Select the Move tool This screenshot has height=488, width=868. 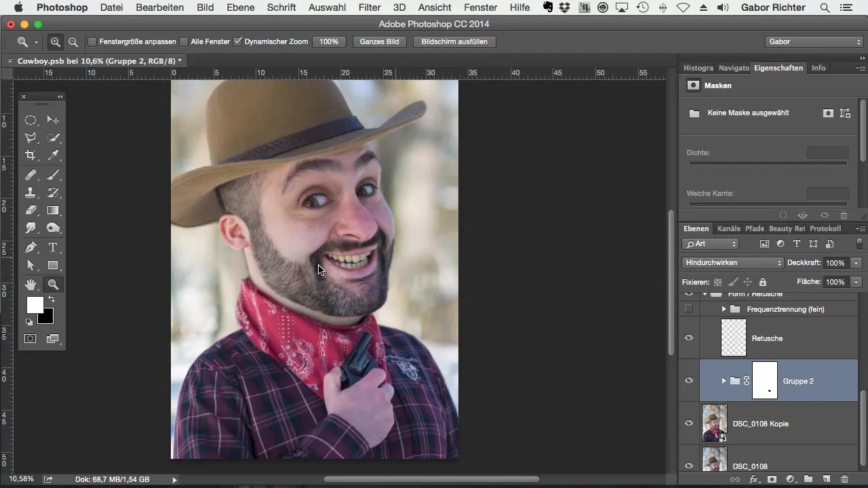(x=53, y=120)
